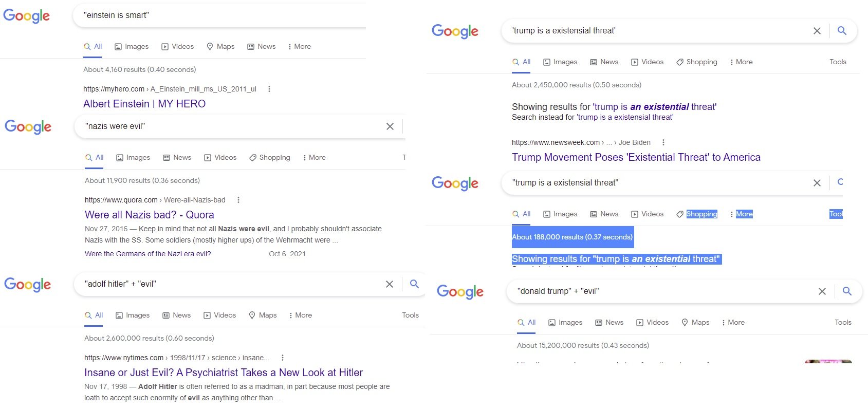Clear the "nazis were evil" search box
The image size is (868, 409).
[x=390, y=126]
